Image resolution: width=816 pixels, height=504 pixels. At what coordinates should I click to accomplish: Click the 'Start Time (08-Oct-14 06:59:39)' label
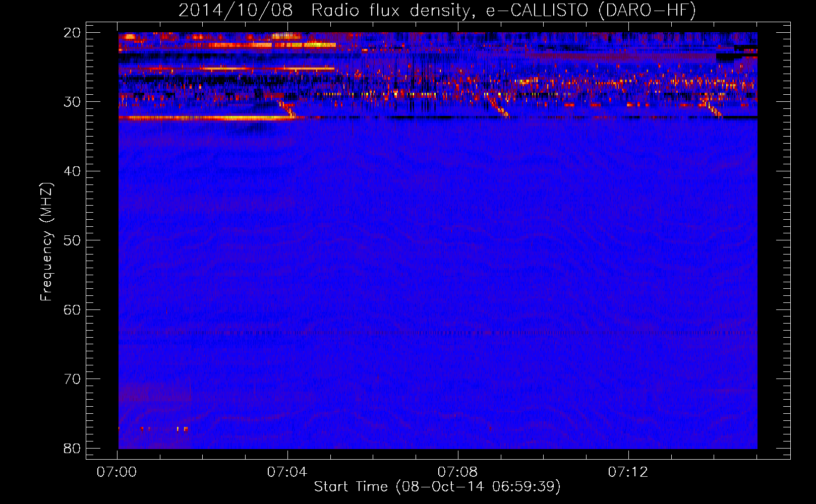[437, 487]
